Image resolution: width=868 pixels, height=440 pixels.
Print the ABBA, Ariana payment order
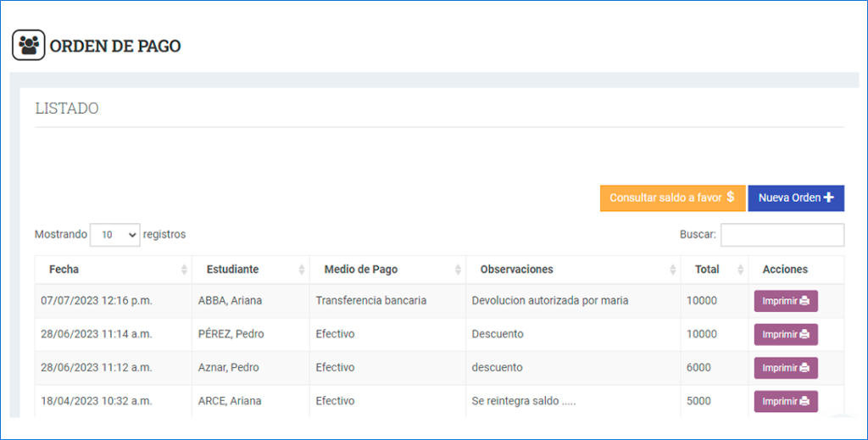[785, 301]
